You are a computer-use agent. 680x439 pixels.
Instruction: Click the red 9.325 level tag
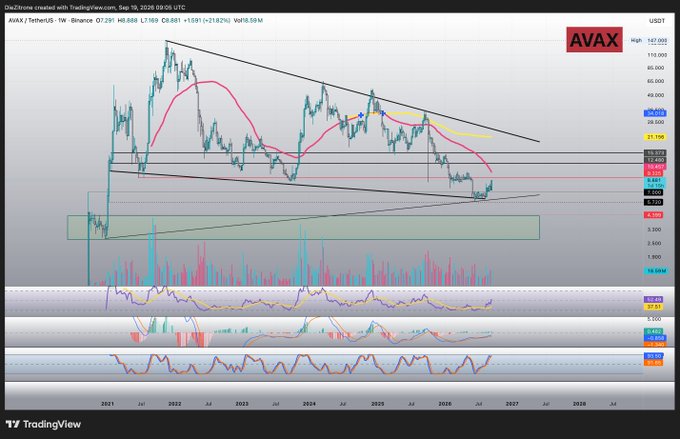(654, 173)
